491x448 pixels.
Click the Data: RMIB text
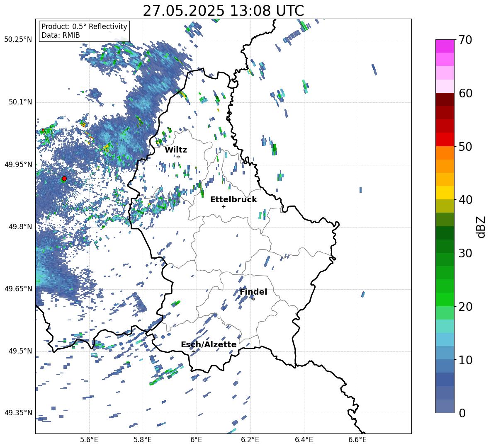[61, 35]
